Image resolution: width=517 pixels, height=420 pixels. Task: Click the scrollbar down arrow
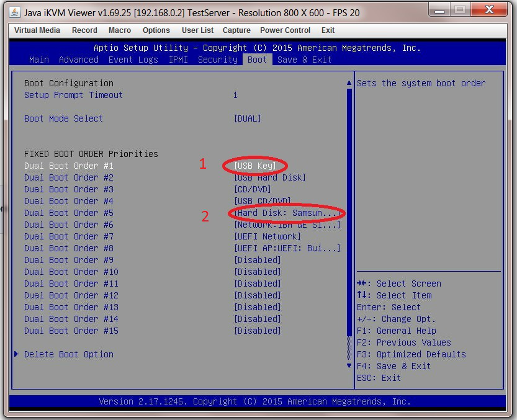[x=348, y=366]
